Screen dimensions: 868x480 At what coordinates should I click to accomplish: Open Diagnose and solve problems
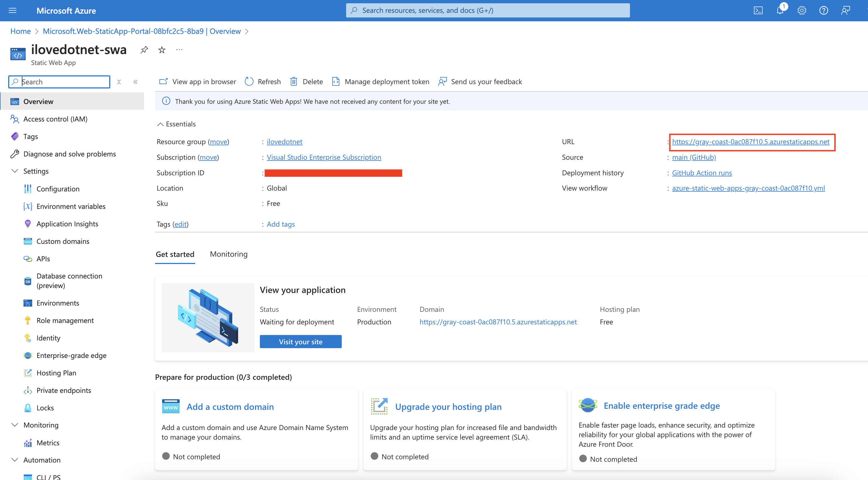click(69, 154)
